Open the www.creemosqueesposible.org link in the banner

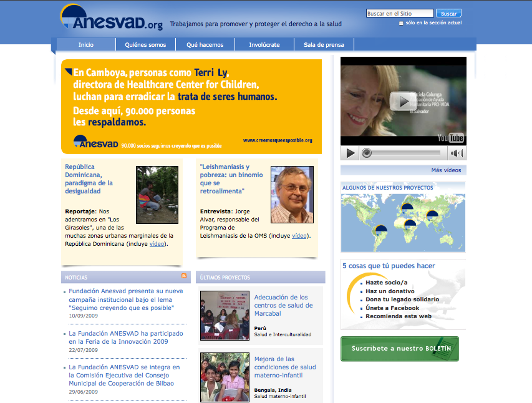point(278,140)
